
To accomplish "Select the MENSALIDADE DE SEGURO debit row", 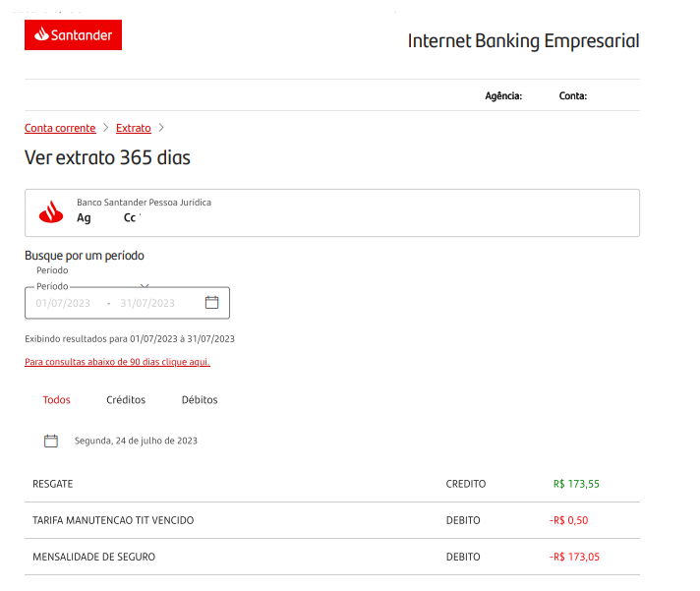I will (x=332, y=558).
